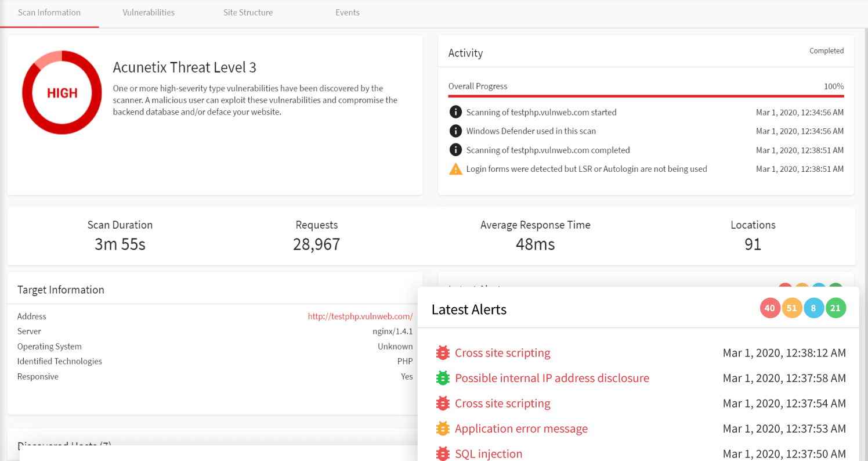Click the green bug icon beside internal IP disclosure
868x461 pixels.
click(x=442, y=377)
